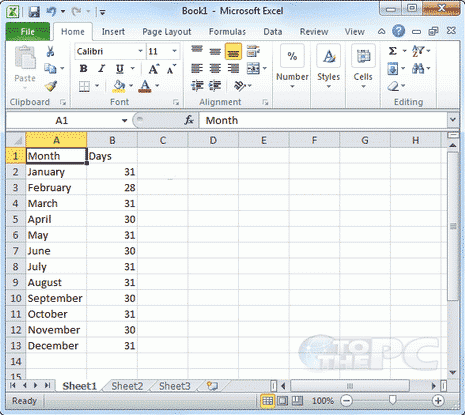Open Font dialog launcher

[x=176, y=102]
